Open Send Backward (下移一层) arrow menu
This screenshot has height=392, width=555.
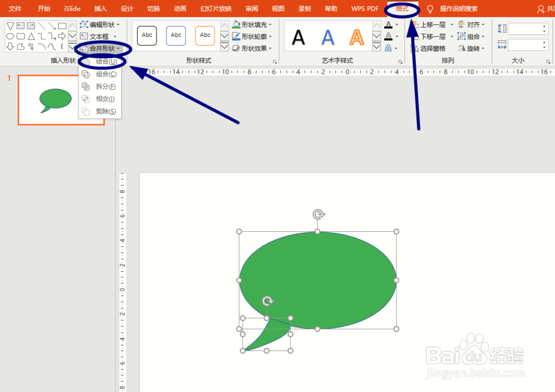[452, 37]
